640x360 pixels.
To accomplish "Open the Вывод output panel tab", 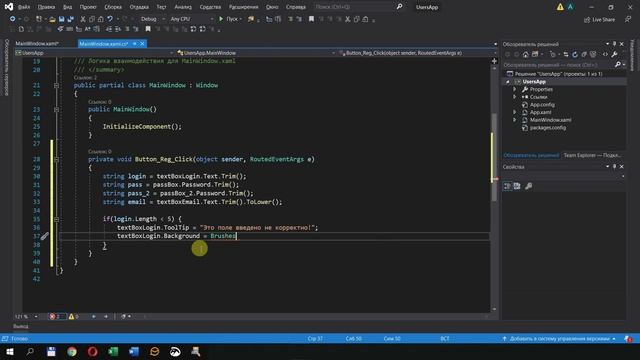I will coord(20,327).
